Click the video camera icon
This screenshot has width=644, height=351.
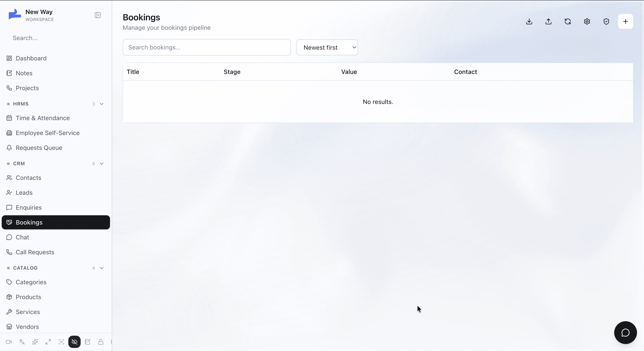[9, 342]
